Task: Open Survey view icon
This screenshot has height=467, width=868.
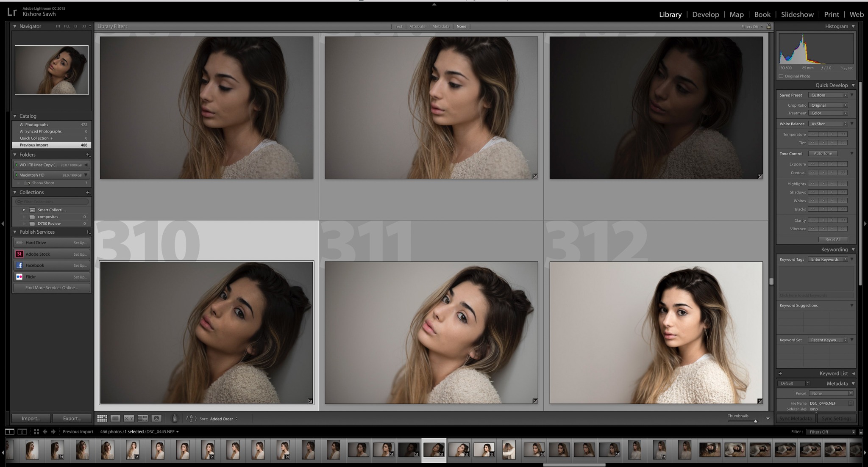Action: (x=143, y=418)
